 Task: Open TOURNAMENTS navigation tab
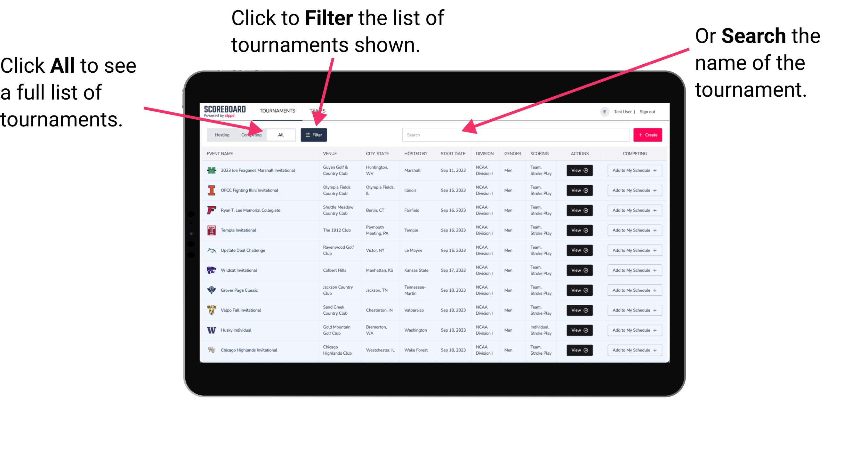277,110
